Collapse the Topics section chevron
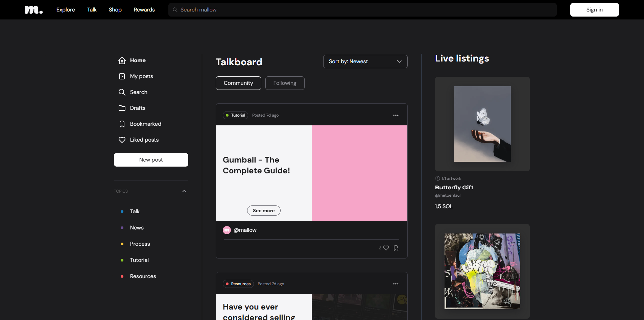This screenshot has height=320, width=644. click(x=184, y=191)
